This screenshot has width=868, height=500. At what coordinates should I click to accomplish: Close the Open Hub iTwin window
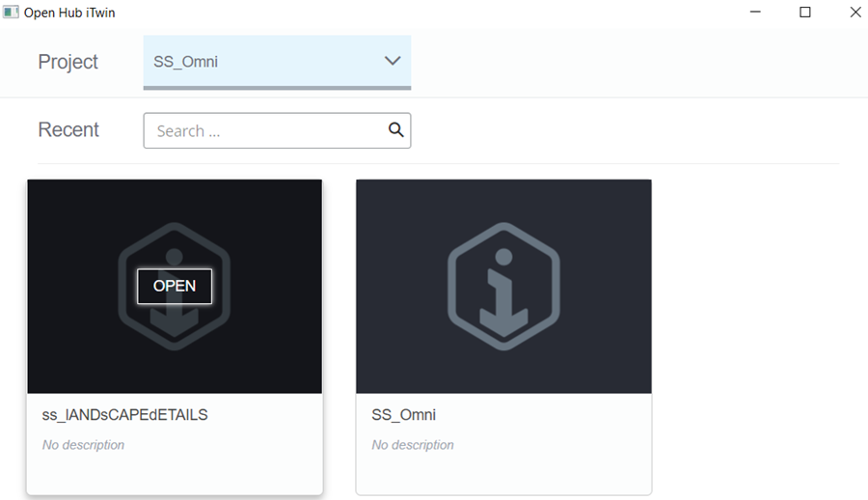tap(855, 12)
